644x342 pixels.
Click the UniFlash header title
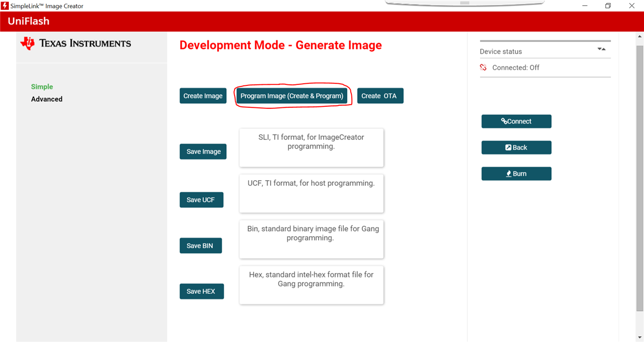click(x=28, y=21)
